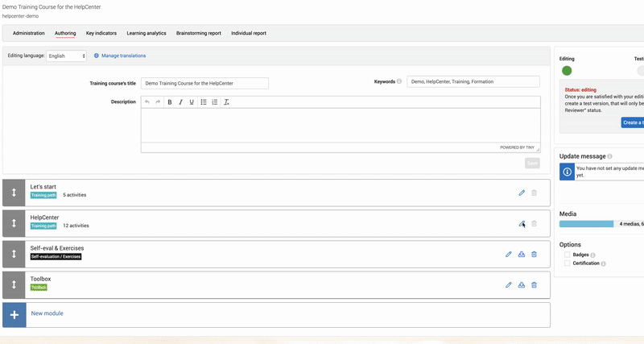Viewport: 644px width, 344px height.
Task: Click the '5 activities' text
Action: click(x=74, y=195)
